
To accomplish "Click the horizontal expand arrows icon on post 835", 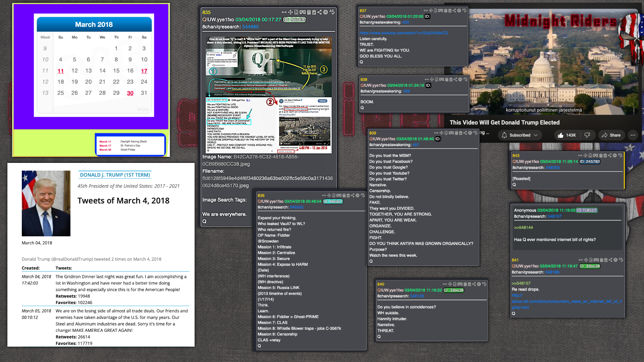I will 284,12.
